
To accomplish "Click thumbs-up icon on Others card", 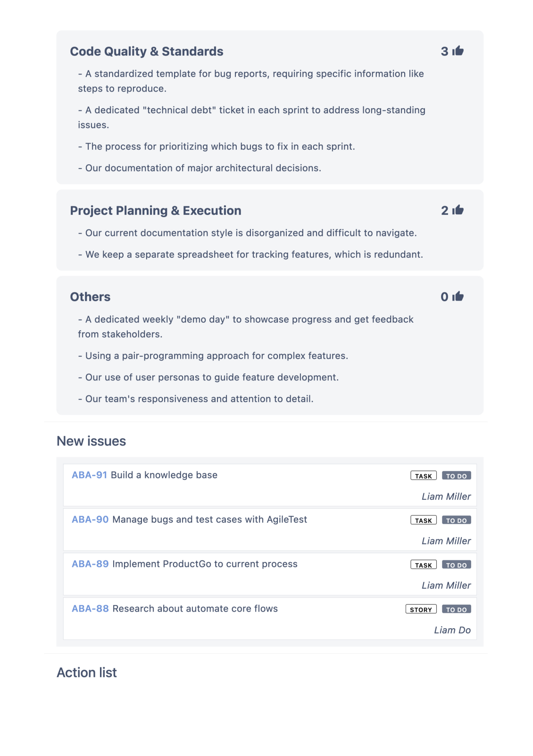I will (458, 296).
